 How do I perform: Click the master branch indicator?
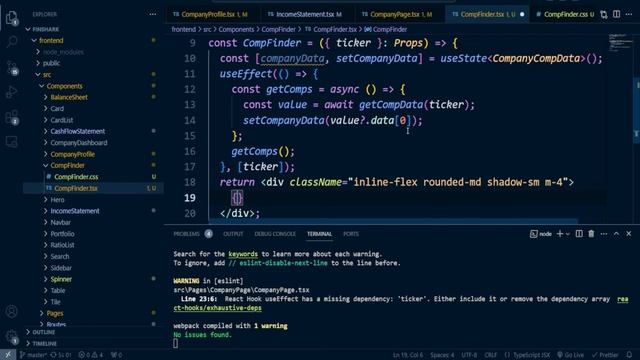(32, 355)
